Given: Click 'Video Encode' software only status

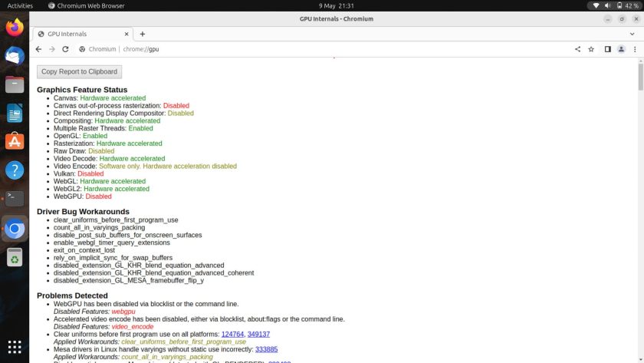Looking at the screenshot, I should [x=168, y=166].
